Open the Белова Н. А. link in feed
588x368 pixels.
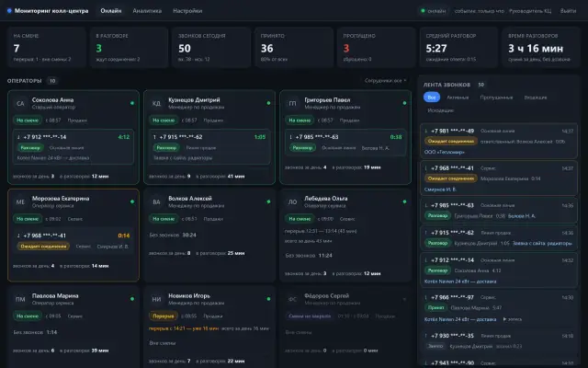523,216
